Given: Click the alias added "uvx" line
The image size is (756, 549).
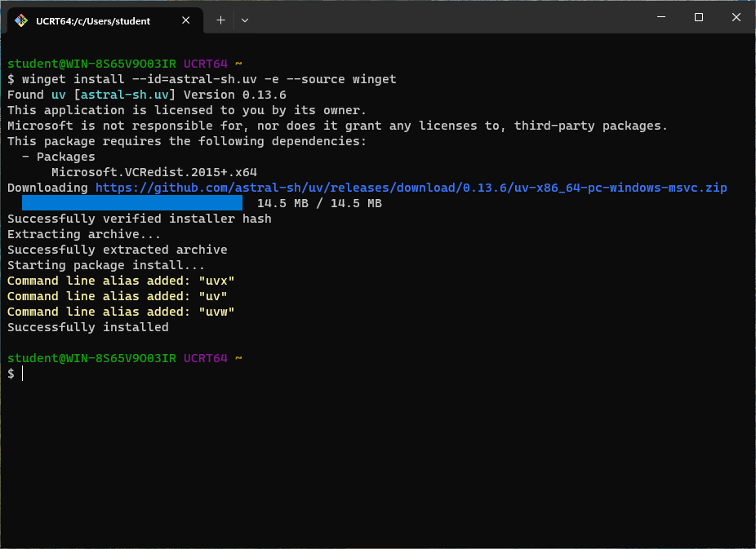Looking at the screenshot, I should click(x=121, y=281).
